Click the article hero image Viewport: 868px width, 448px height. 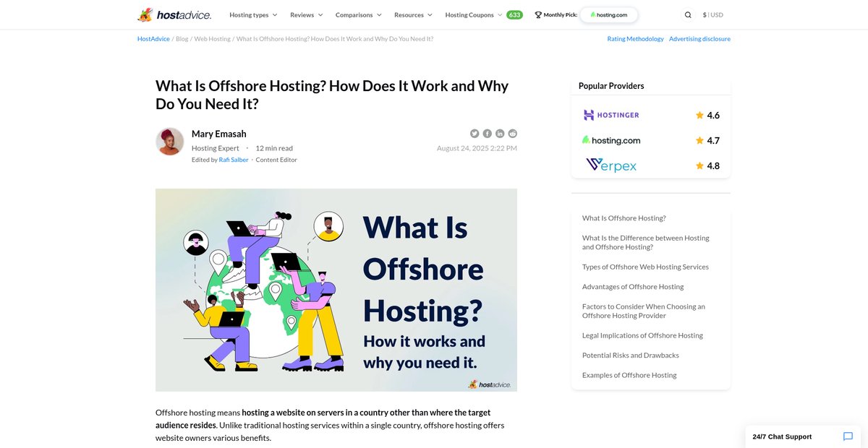336,290
